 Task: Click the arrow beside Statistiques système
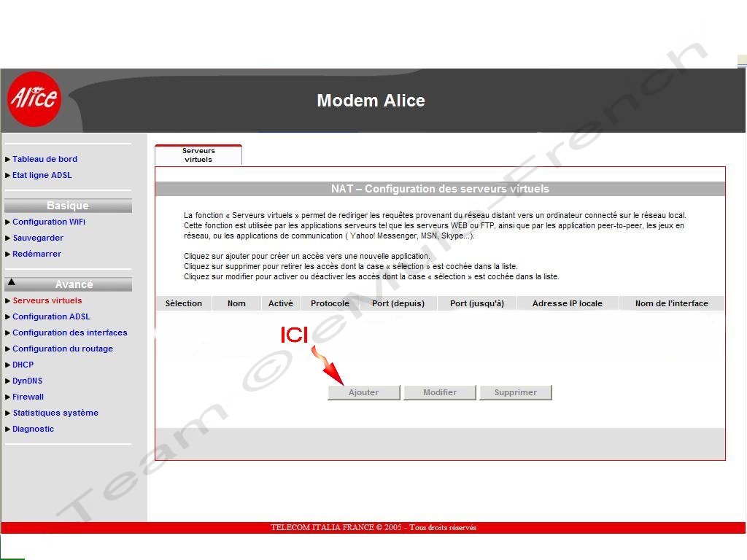tap(7, 413)
